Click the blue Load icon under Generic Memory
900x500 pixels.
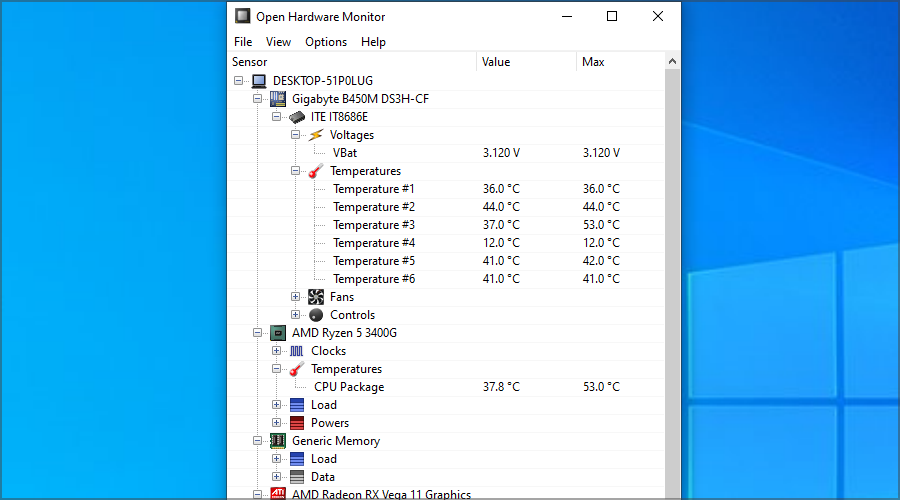[297, 459]
